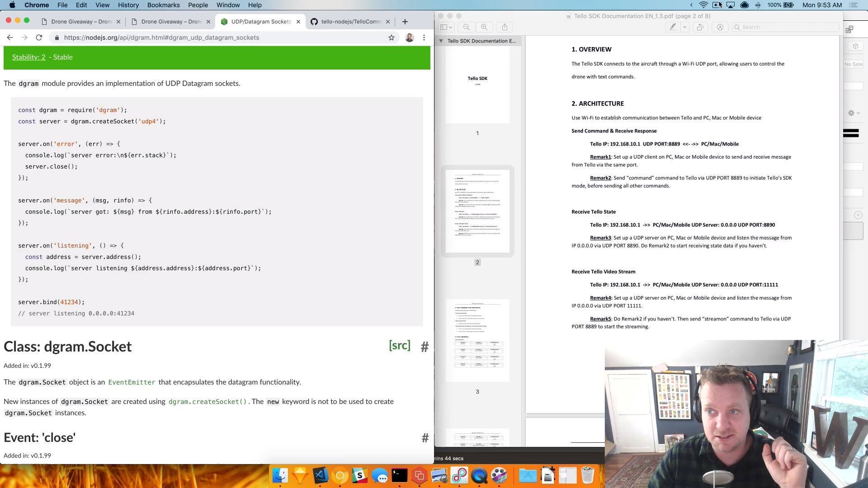Focus the Chrome address bar
Image resolution: width=868 pixels, height=488 pixels.
[x=217, y=38]
